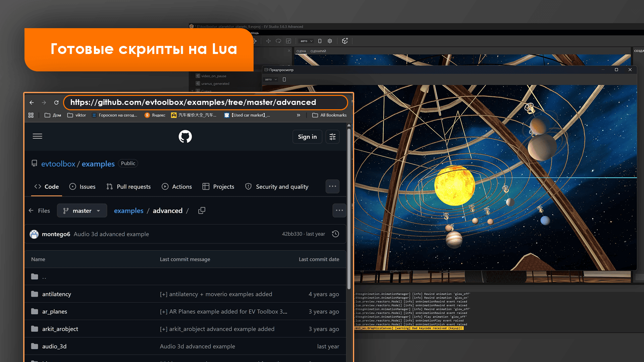Image resolution: width=644 pixels, height=362 pixels.
Task: Select uranus_generated item in EV Studio tree
Action: coord(215,84)
